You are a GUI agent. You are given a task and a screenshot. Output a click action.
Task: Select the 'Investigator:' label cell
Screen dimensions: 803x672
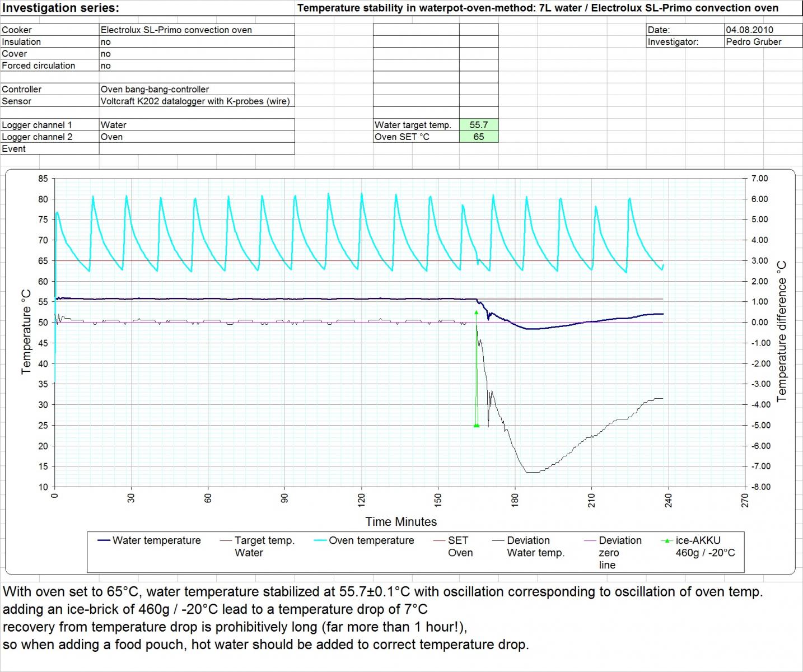(685, 41)
